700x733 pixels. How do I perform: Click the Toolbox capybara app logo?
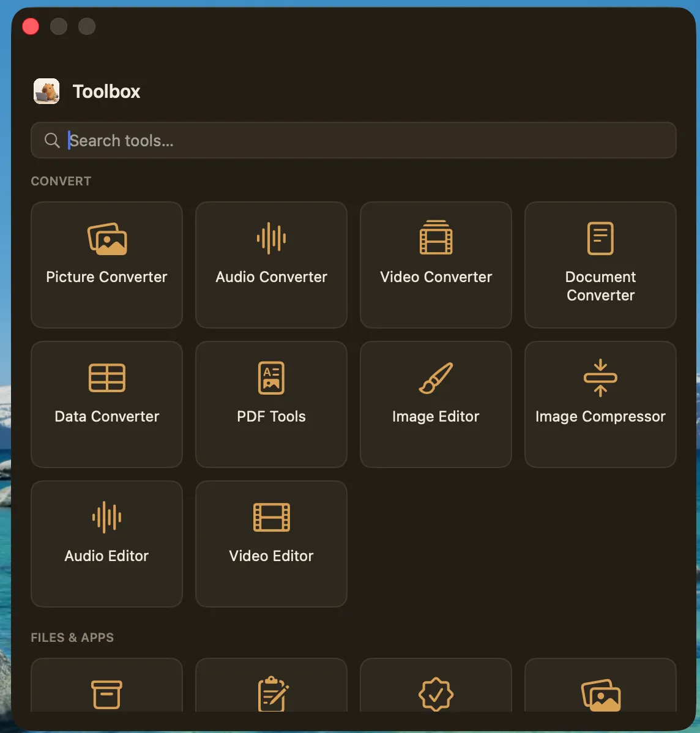point(47,91)
